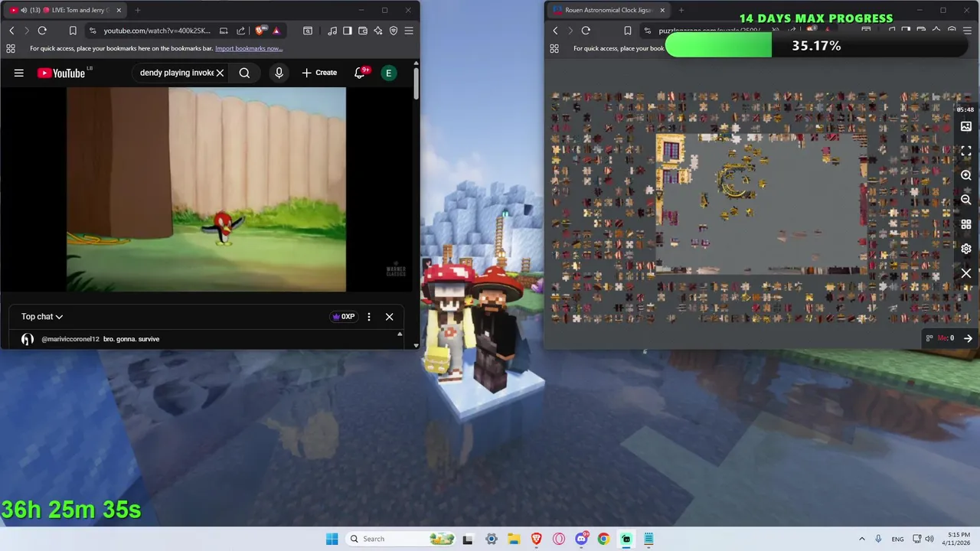Click the taskbar Search box

tap(400, 539)
